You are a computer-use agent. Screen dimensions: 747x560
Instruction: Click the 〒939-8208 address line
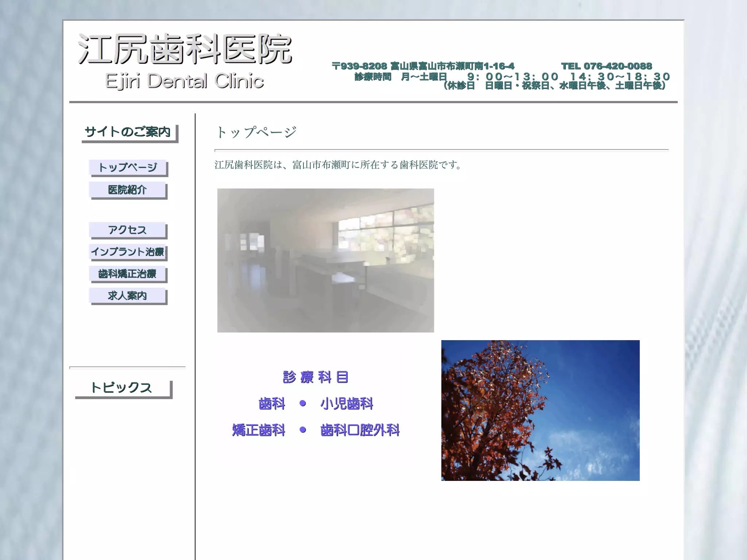423,66
